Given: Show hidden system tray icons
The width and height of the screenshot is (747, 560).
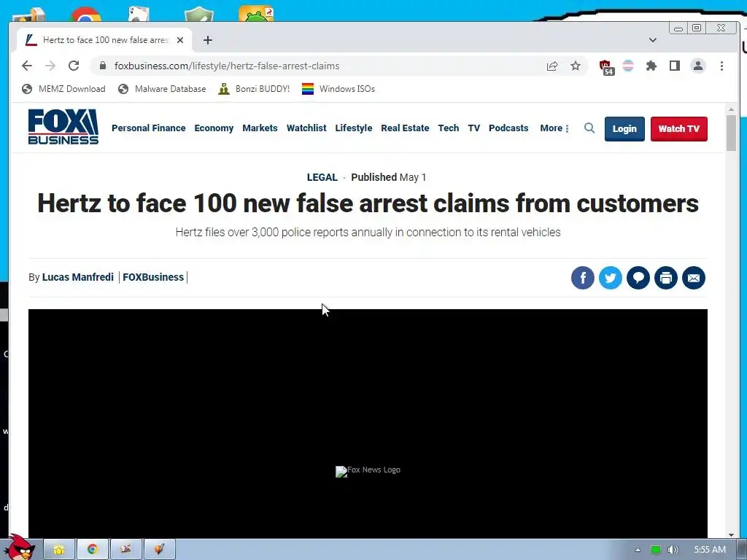Looking at the screenshot, I should pos(638,550).
